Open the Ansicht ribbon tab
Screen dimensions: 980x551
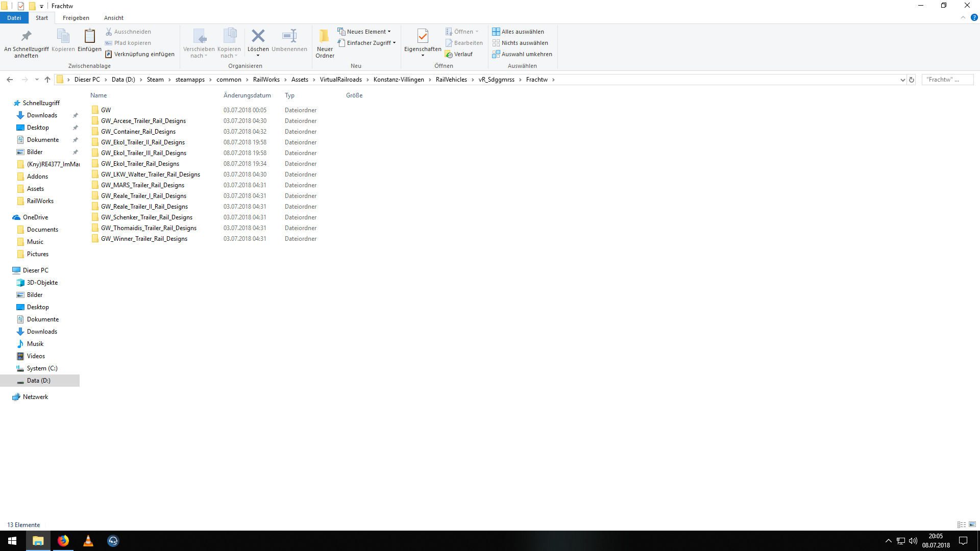tap(113, 18)
